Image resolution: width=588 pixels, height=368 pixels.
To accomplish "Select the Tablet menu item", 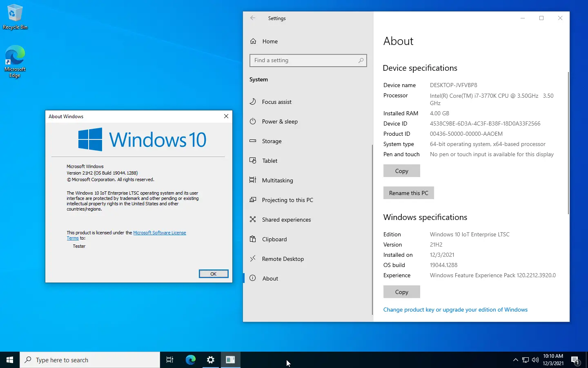I will [x=269, y=161].
